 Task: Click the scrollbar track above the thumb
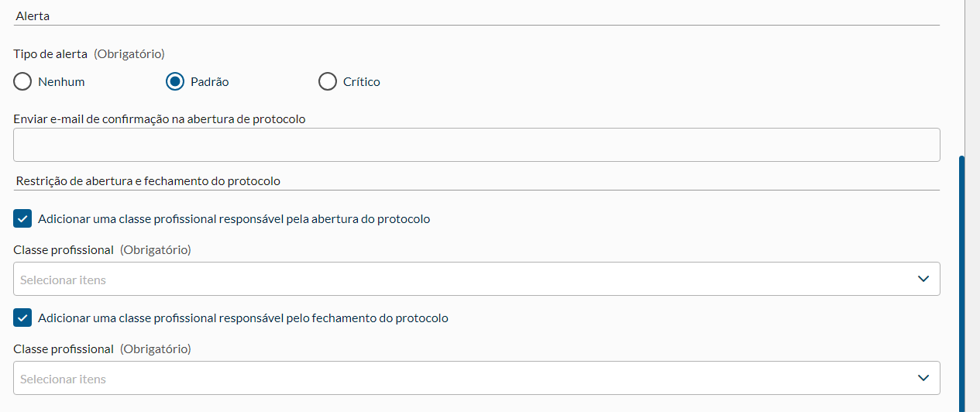point(962,77)
